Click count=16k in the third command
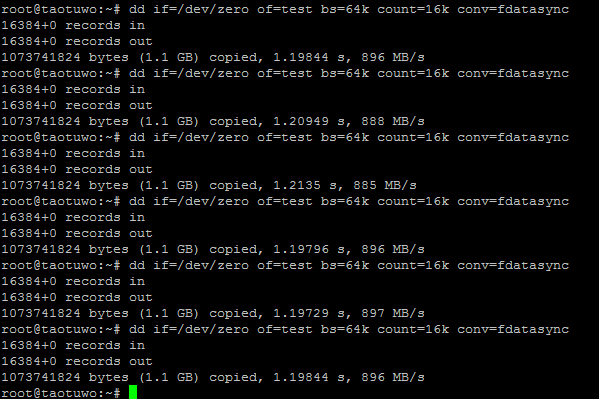The image size is (599, 399). [x=413, y=137]
